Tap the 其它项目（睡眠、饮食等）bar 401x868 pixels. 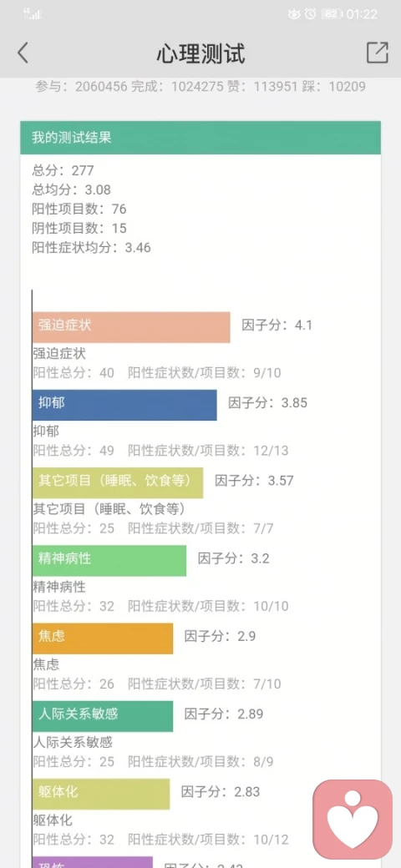tap(118, 482)
